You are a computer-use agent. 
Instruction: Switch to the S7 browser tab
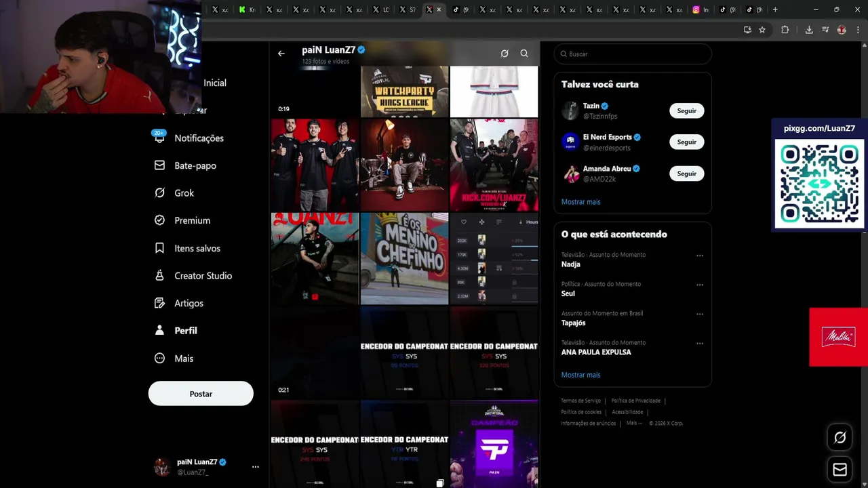(x=407, y=9)
